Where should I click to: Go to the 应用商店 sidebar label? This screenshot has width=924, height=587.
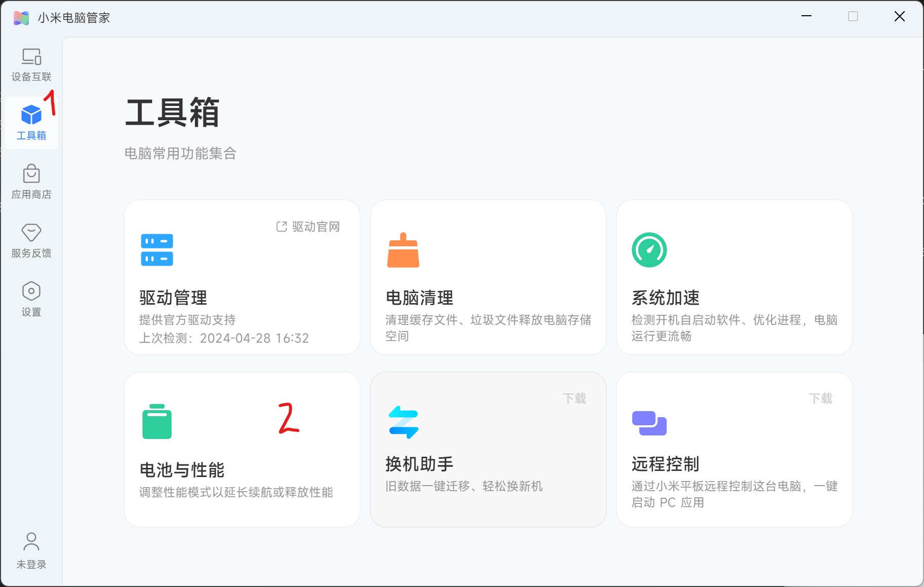coord(31,195)
